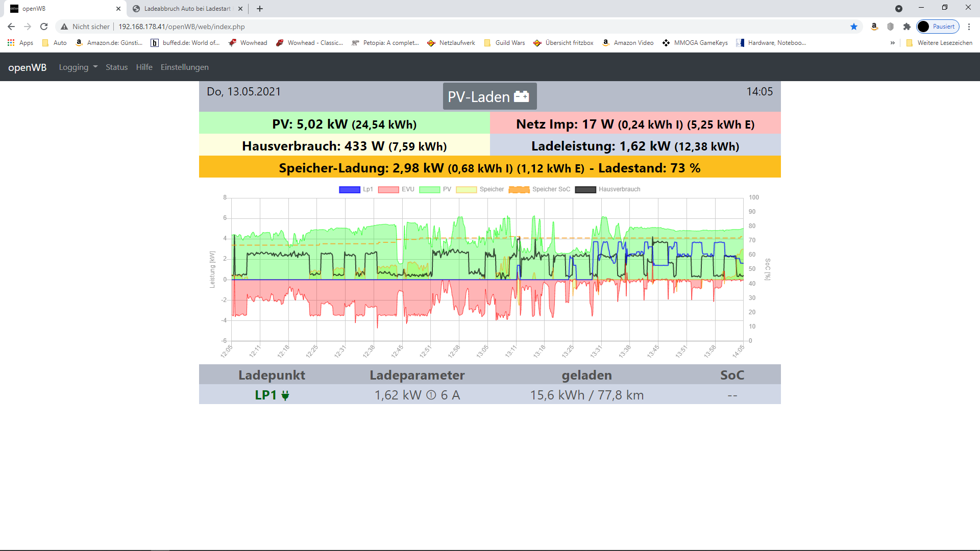Viewport: 980px width, 551px height.
Task: Open the Logging dropdown menu
Action: (x=78, y=67)
